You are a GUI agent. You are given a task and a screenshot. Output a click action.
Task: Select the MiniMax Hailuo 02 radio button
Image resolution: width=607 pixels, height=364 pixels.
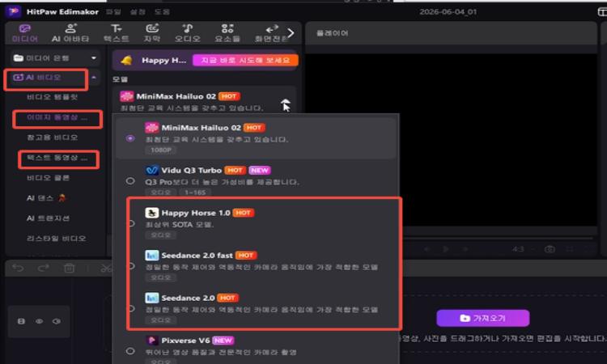pos(130,138)
